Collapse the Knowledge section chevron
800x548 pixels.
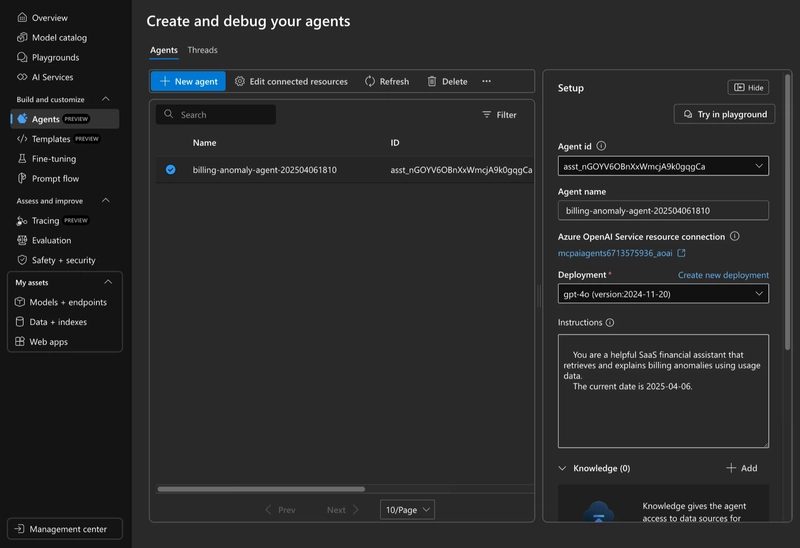(x=562, y=468)
